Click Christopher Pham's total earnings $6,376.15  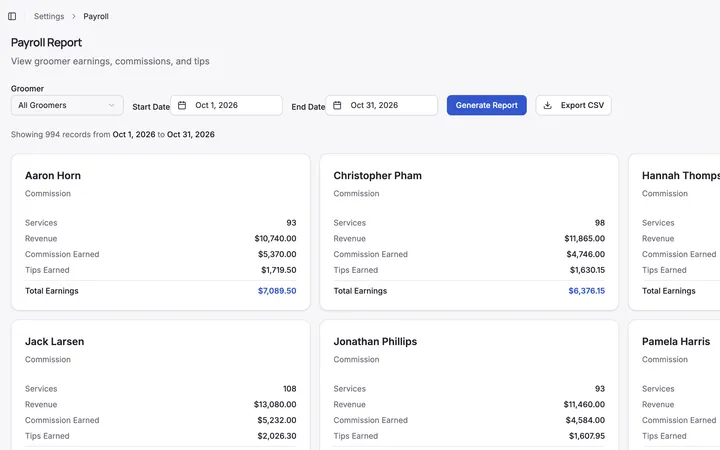(x=586, y=291)
